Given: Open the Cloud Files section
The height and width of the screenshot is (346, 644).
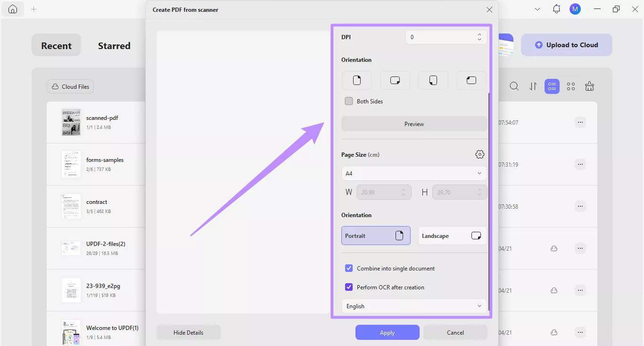Looking at the screenshot, I should pyautogui.click(x=70, y=86).
